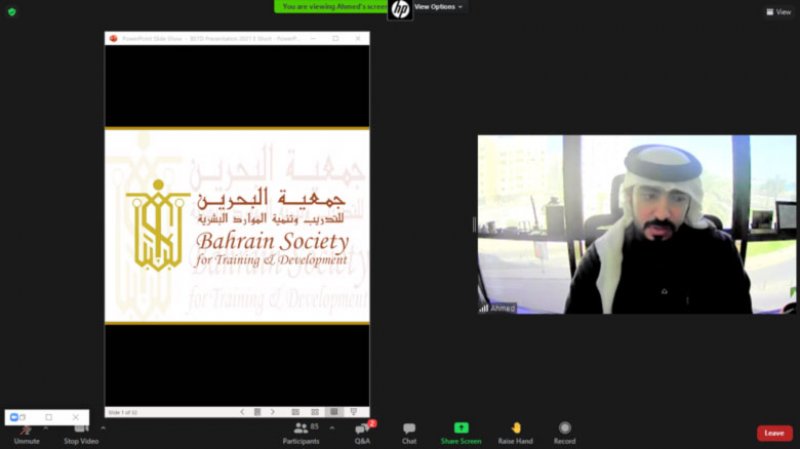Close the small floating Zoom window
800x449 pixels.
click(x=76, y=417)
